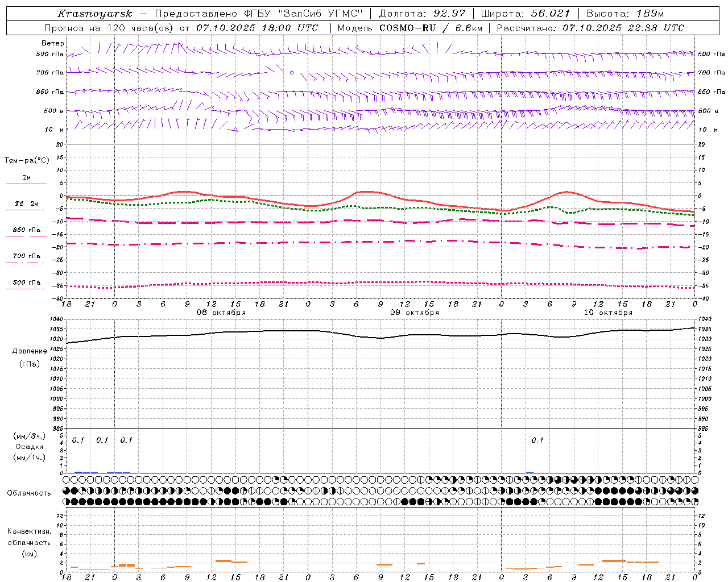This screenshot has height=582, width=728.
Task: Click the Высота: 189м header field
Action: pyautogui.click(x=625, y=14)
